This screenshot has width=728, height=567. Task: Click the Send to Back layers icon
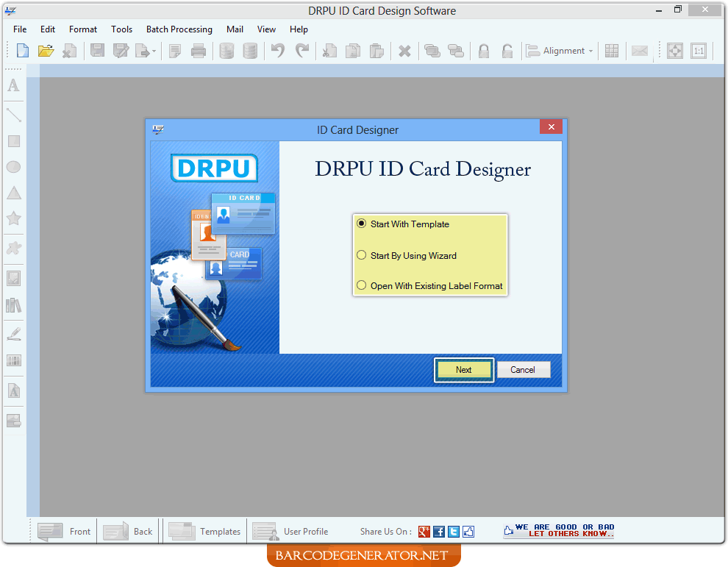tap(456, 51)
